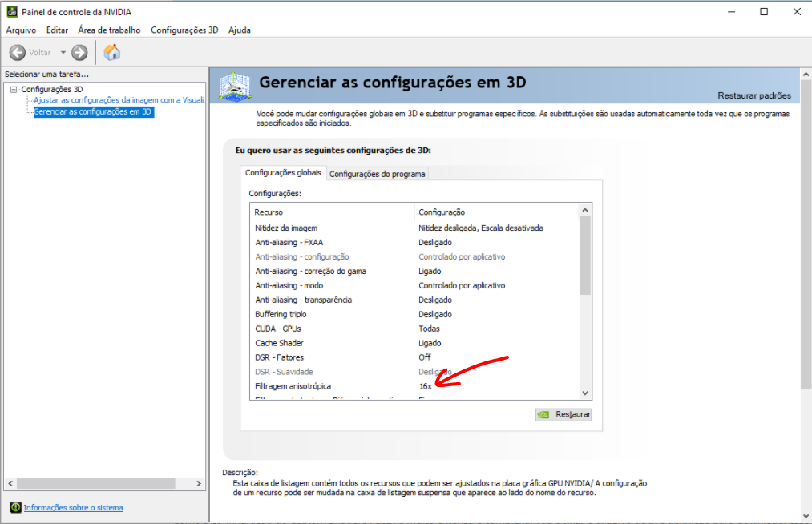Select the Nitidez da imagem row
Screen dimensions: 812x524
click(414, 228)
